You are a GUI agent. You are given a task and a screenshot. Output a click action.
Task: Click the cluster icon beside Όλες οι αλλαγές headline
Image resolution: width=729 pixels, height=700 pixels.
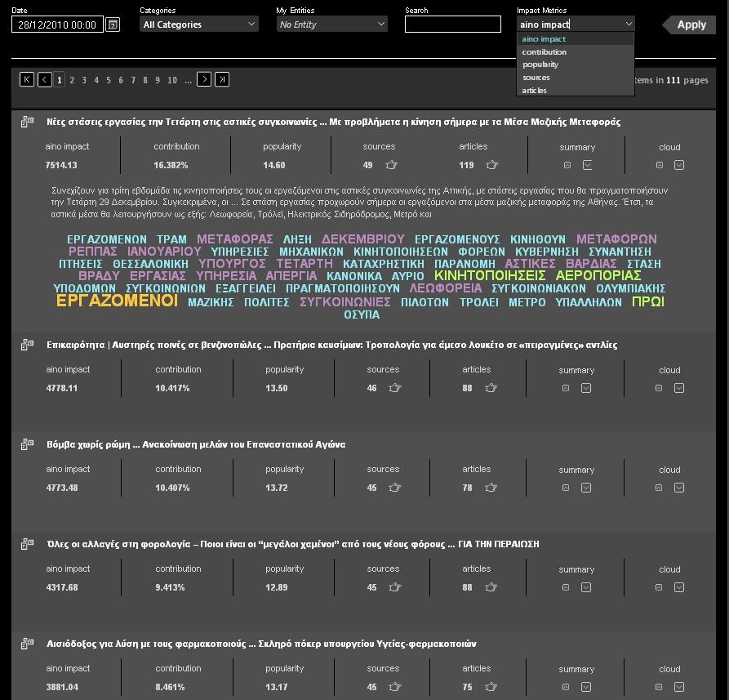27,544
